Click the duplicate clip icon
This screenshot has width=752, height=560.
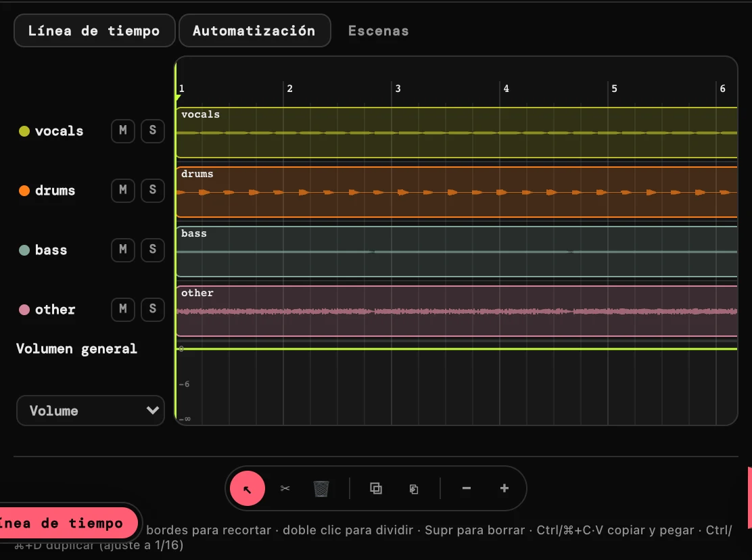coord(376,488)
